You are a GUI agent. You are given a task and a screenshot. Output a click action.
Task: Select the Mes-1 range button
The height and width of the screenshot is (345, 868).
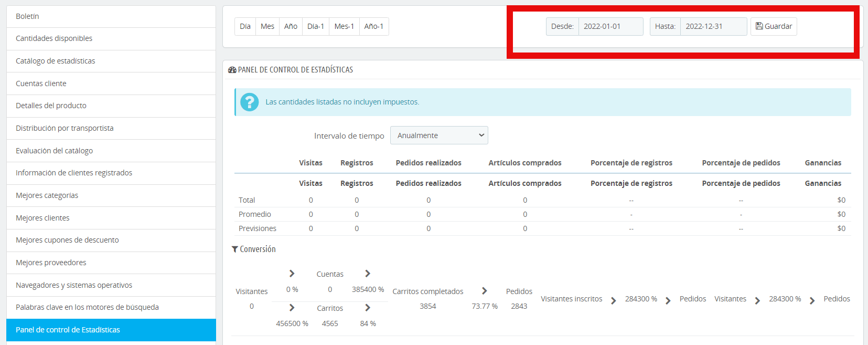click(x=344, y=26)
